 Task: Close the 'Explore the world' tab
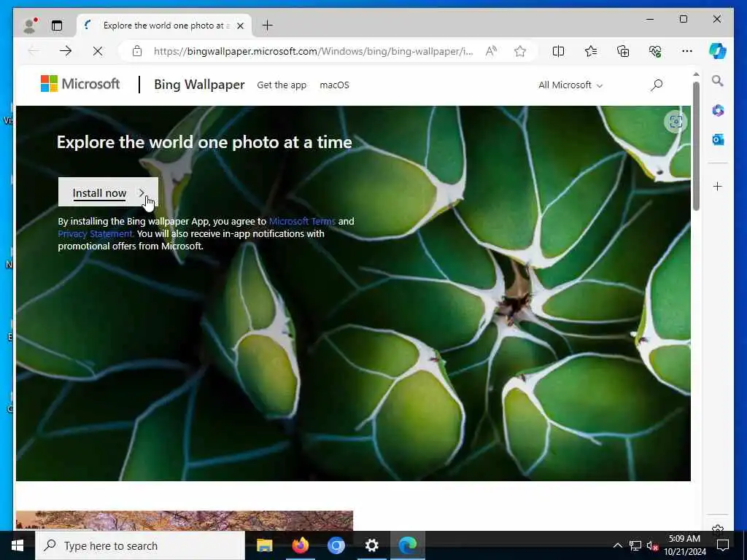tap(241, 26)
